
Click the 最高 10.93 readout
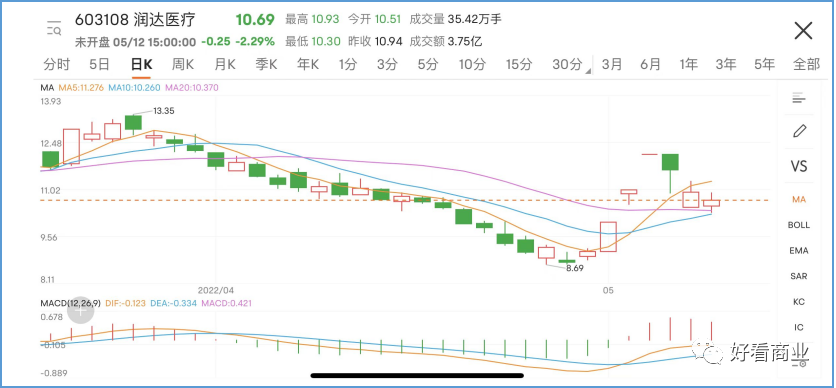point(312,20)
